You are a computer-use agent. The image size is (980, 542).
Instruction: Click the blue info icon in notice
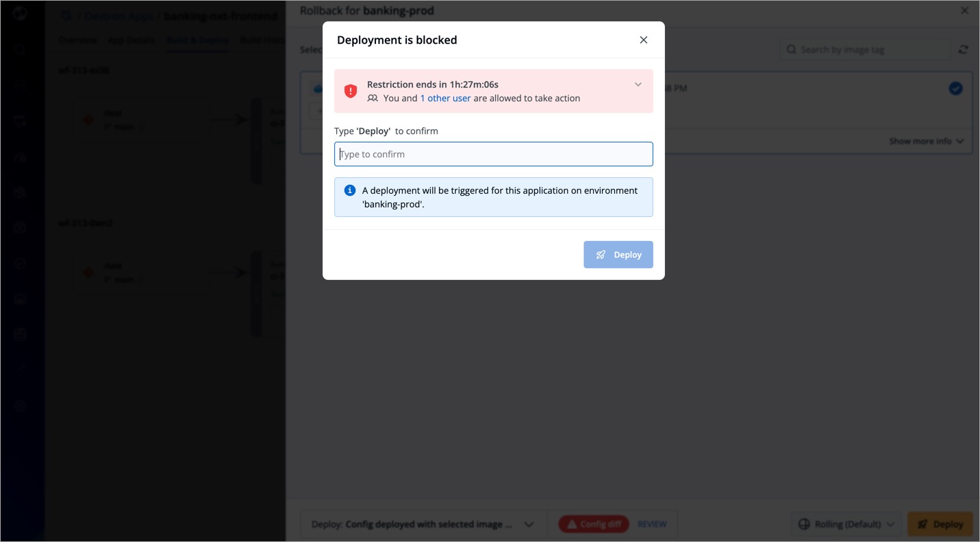click(x=349, y=190)
